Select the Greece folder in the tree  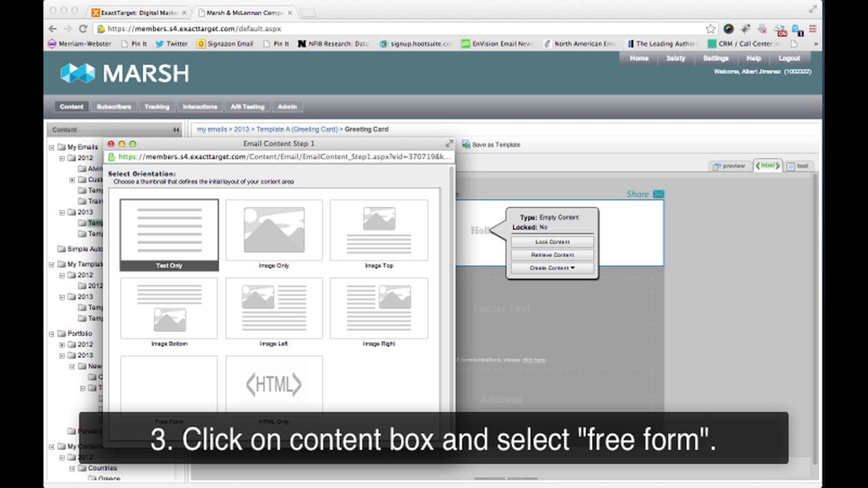[x=104, y=479]
